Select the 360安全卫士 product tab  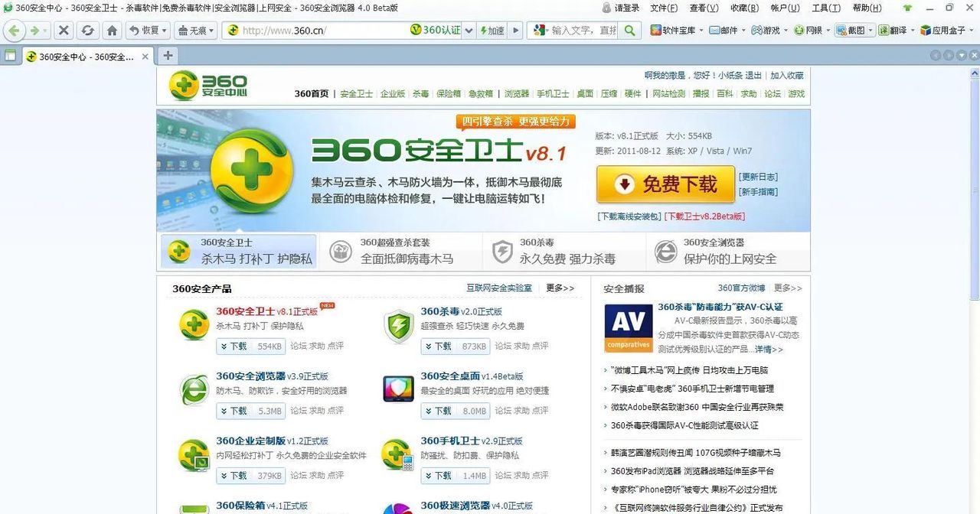tap(238, 251)
